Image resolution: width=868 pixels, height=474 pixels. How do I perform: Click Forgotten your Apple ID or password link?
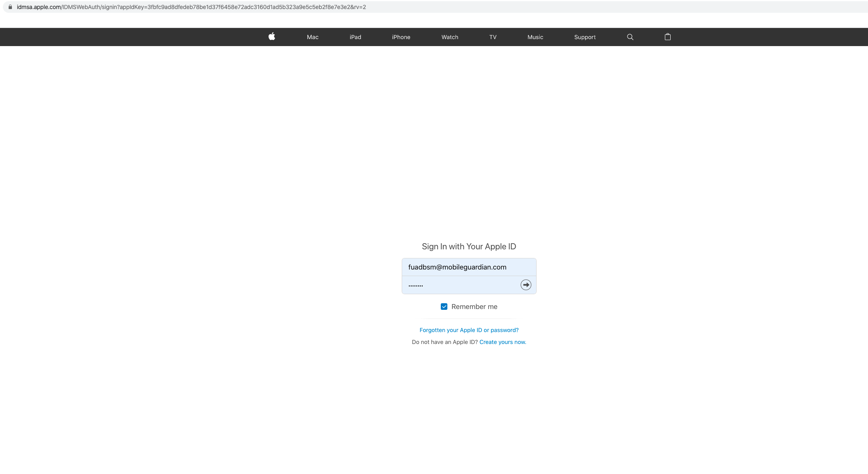click(469, 330)
